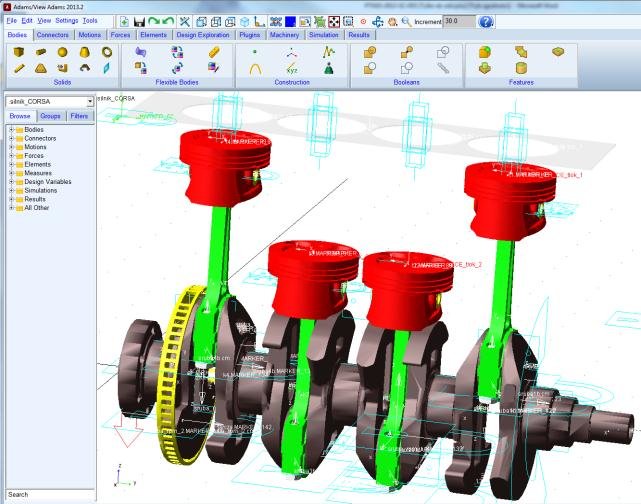Select the Frustum solid tool
The height and width of the screenshot is (504, 641).
pyautogui.click(x=85, y=52)
